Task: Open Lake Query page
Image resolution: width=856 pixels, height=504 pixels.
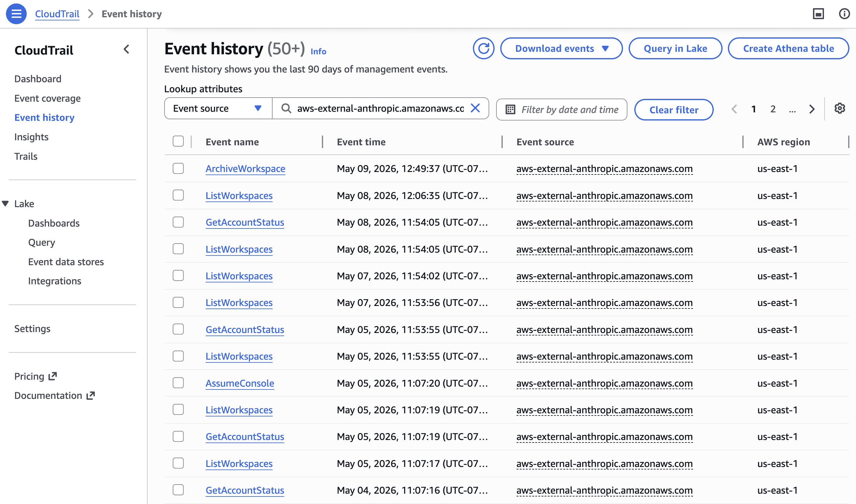Action: point(41,243)
